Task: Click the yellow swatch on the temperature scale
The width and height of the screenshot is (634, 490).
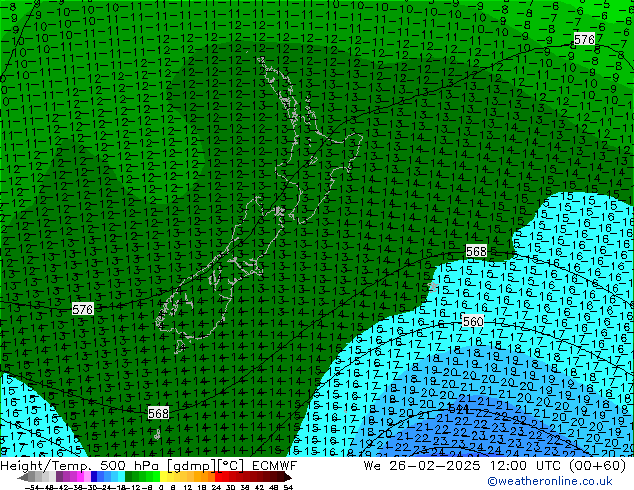Action: coord(163,477)
